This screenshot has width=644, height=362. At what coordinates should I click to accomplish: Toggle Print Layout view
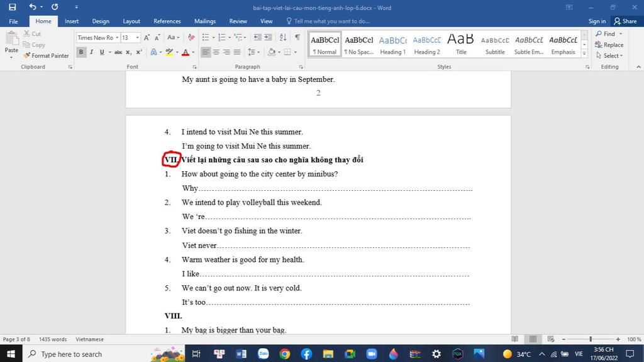coord(533,339)
